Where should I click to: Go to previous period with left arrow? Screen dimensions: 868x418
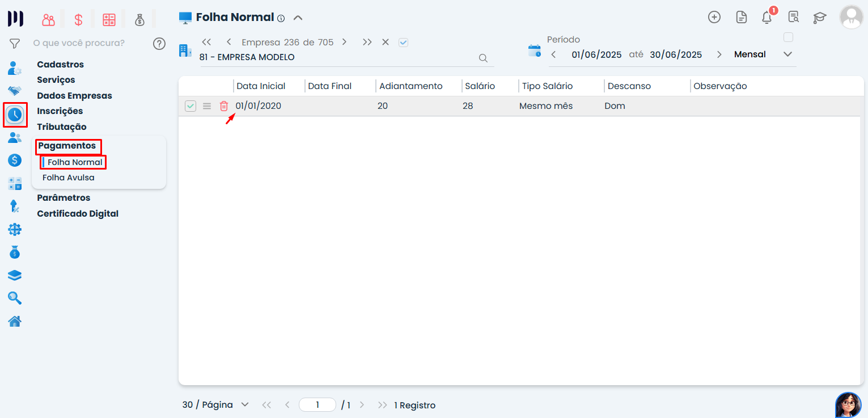553,54
